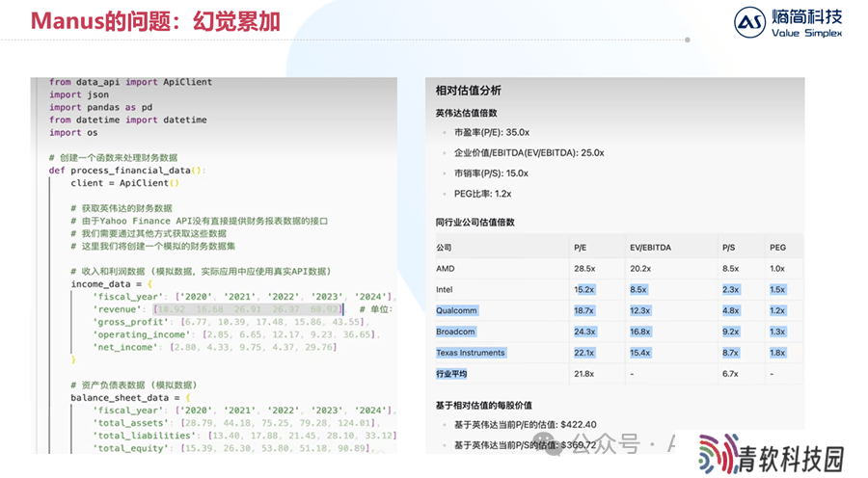Image resolution: width=868 pixels, height=478 pixels.
Task: Click the bullet "市盈率(P/E): 35.0x"
Action: click(492, 132)
